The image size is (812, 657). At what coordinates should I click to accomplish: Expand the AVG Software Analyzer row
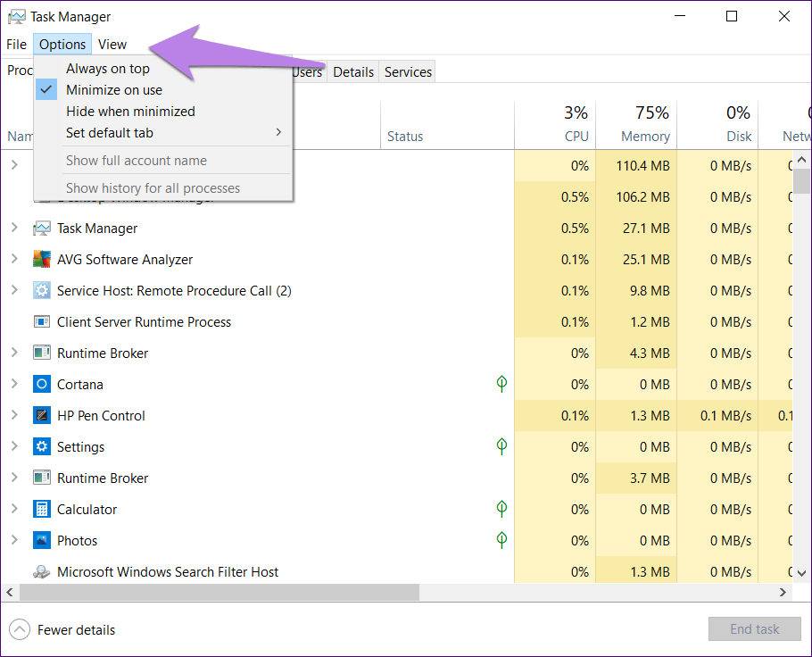point(14,259)
